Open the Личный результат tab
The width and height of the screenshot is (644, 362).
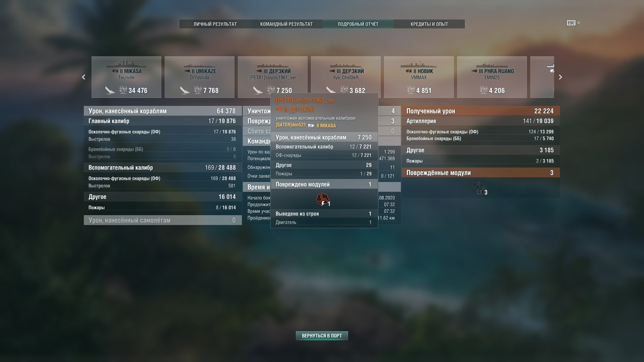pos(215,24)
